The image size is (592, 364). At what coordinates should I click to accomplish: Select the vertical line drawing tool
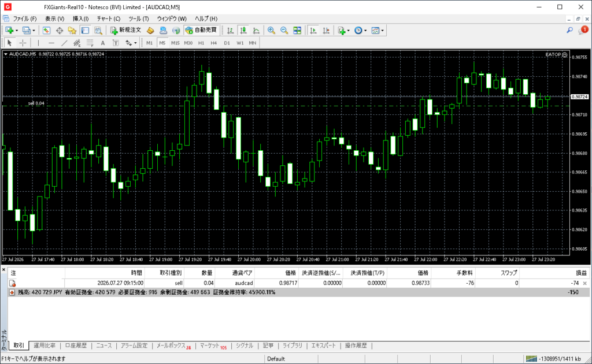point(38,43)
